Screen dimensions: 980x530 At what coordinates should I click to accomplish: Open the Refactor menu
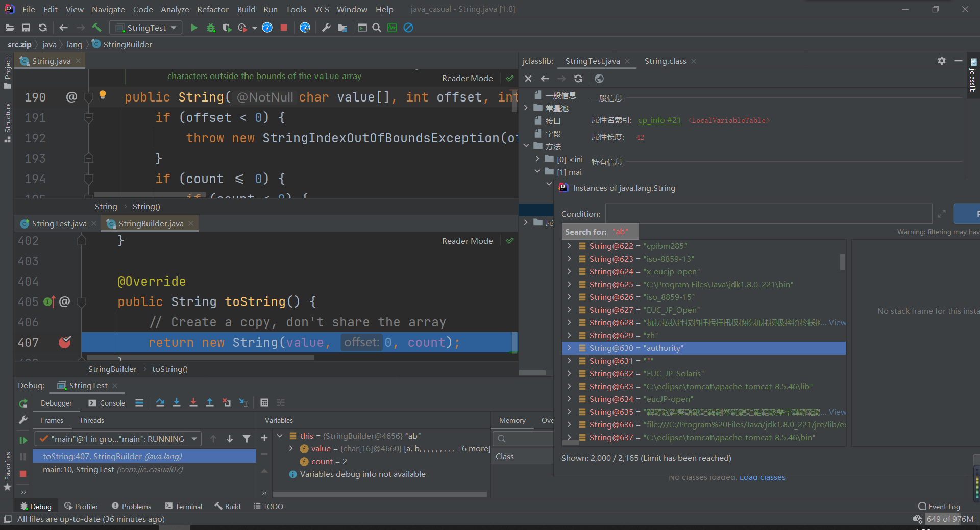click(212, 9)
